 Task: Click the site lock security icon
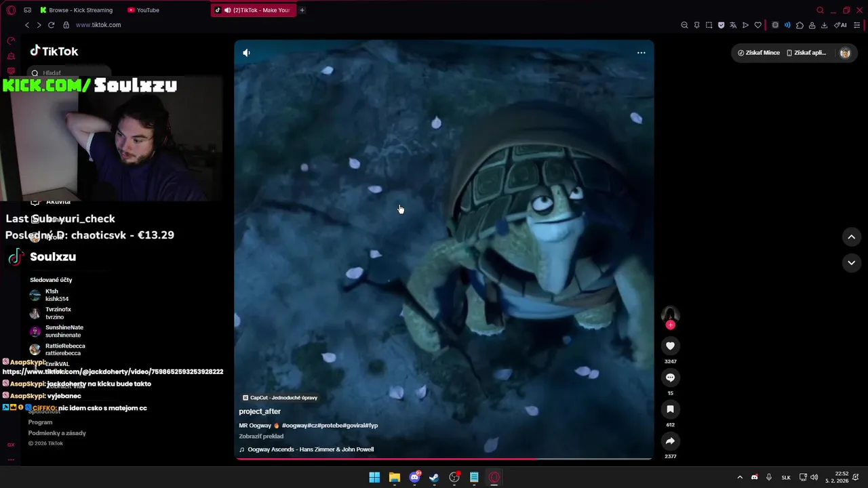(x=66, y=25)
